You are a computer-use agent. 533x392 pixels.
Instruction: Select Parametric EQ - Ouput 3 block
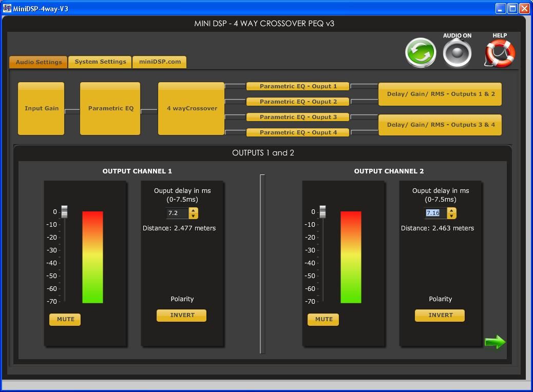click(298, 117)
